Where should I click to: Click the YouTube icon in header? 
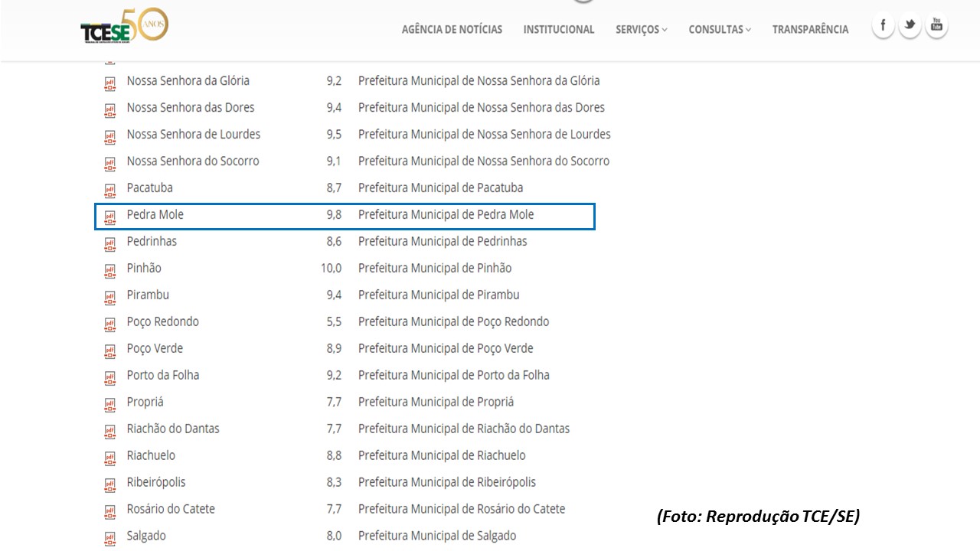click(936, 26)
